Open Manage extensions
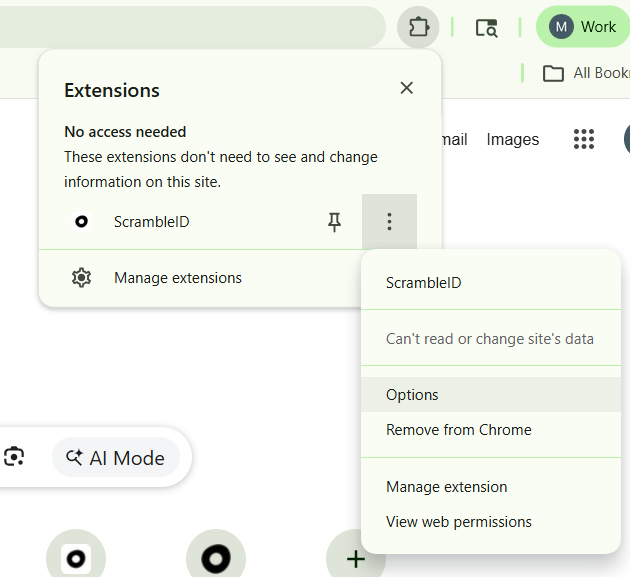Screen dimensions: 630x577 pos(200,278)
